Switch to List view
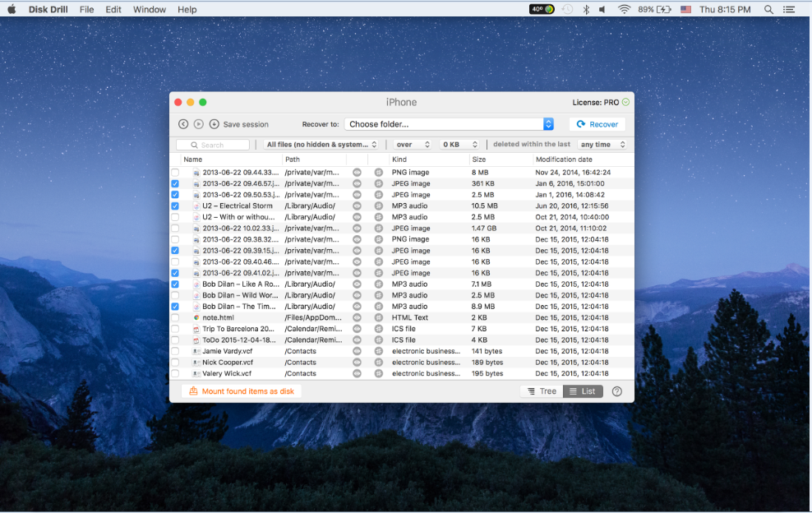This screenshot has height=513, width=812. pyautogui.click(x=583, y=391)
